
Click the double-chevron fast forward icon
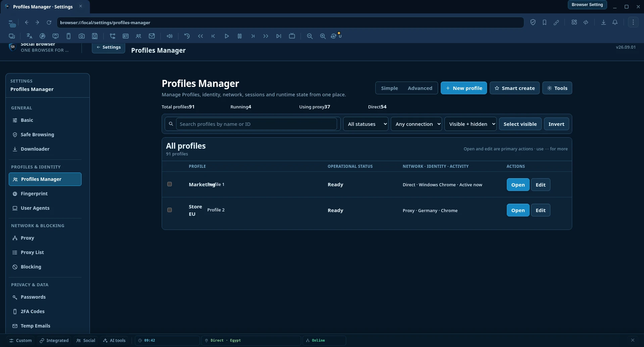pos(265,36)
